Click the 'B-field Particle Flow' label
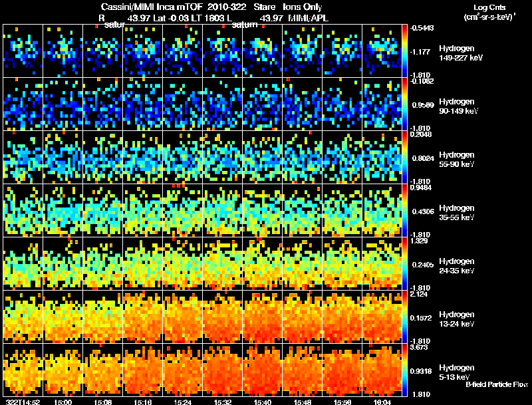532x405 pixels. pyautogui.click(x=497, y=384)
